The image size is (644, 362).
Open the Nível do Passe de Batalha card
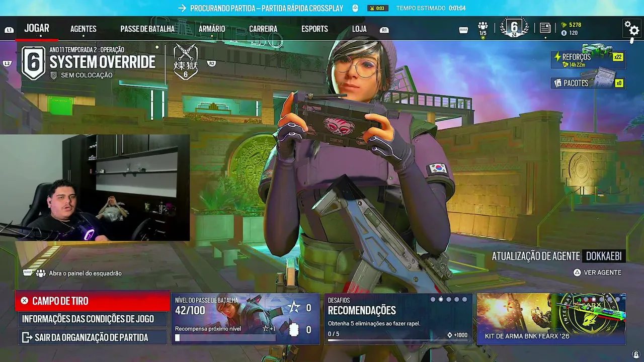246,319
